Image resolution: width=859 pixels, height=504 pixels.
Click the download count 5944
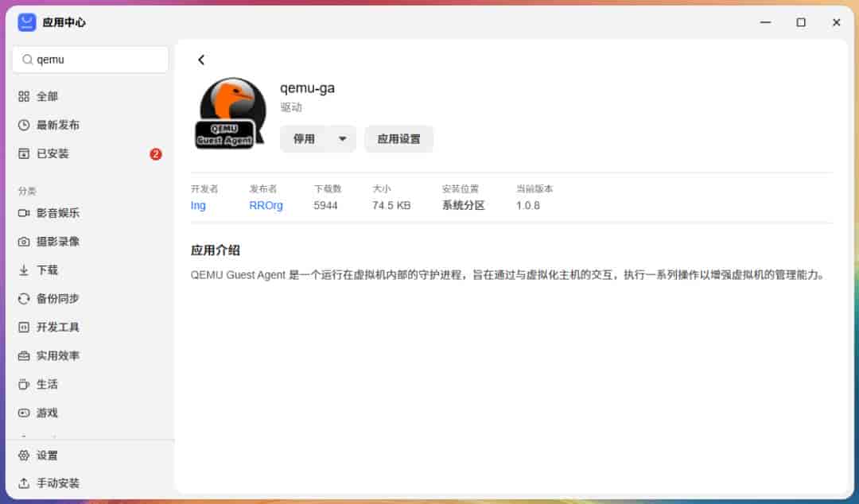pyautogui.click(x=325, y=205)
